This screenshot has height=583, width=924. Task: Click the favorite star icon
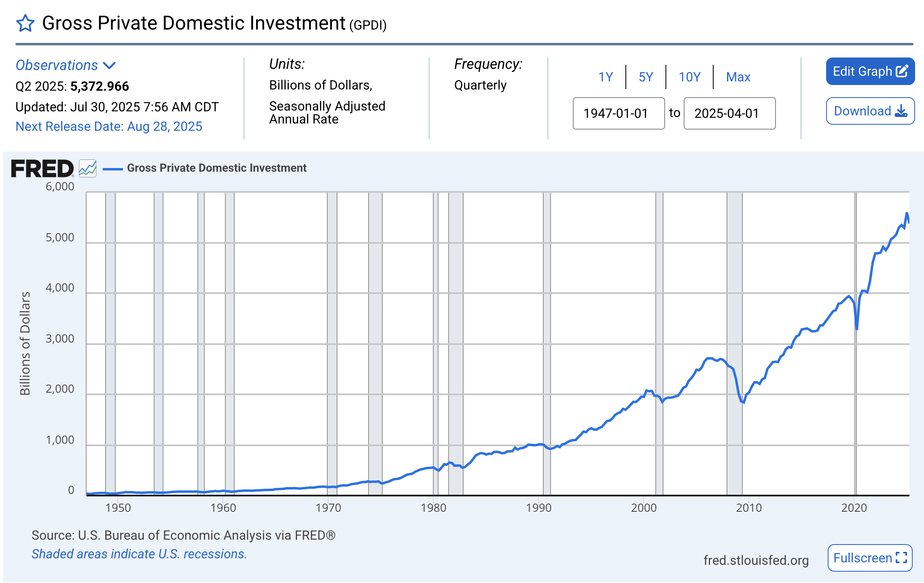pyautogui.click(x=25, y=23)
